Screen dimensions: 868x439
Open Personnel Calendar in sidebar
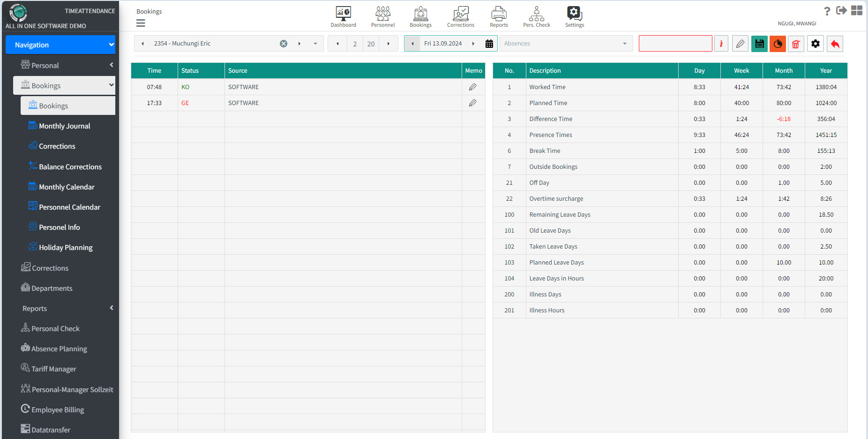pyautogui.click(x=69, y=207)
